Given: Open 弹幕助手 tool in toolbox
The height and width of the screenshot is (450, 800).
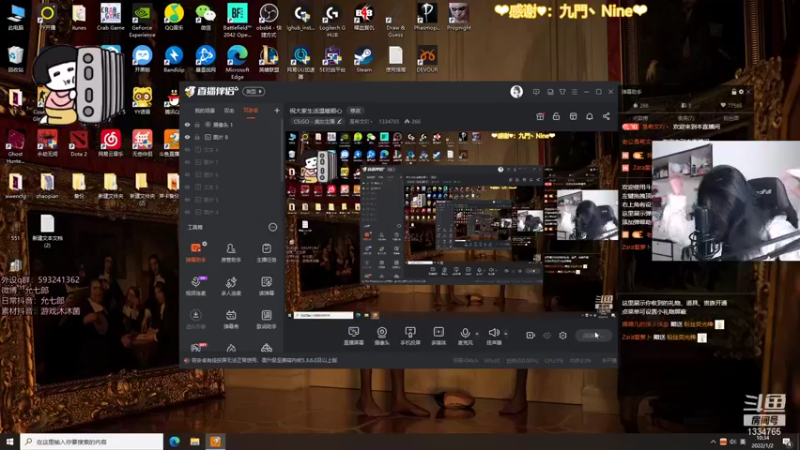Looking at the screenshot, I should 195,252.
